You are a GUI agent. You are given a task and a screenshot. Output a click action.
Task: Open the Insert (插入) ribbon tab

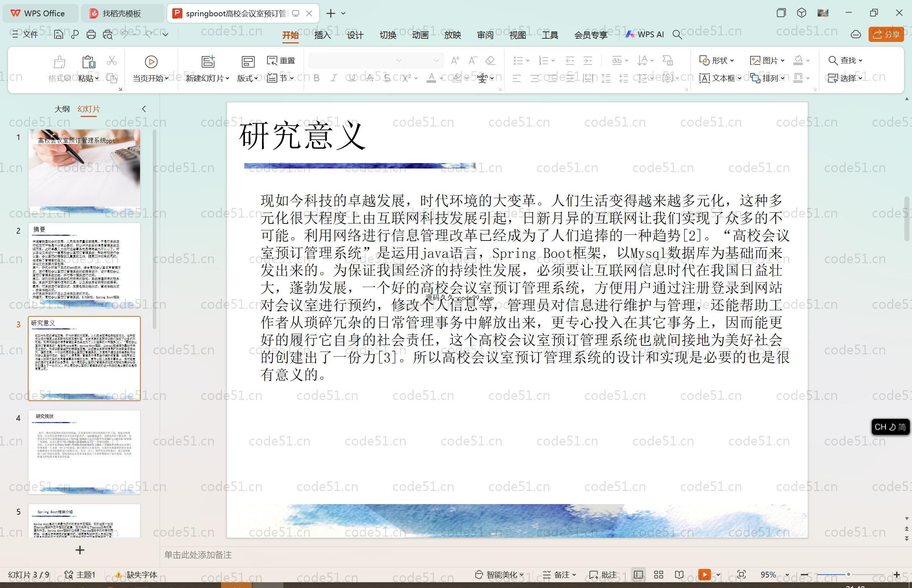pyautogui.click(x=322, y=35)
